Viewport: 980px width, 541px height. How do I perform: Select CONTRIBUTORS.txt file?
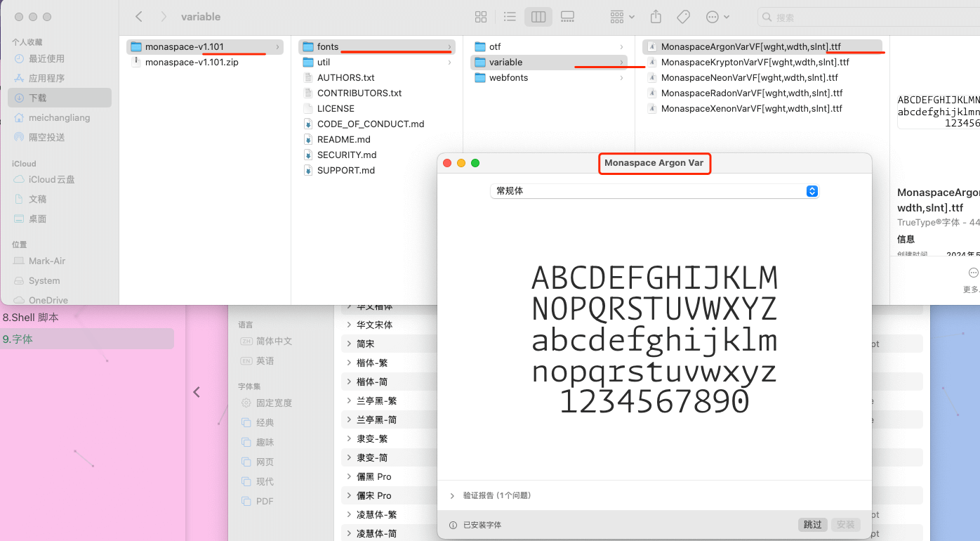[377, 93]
